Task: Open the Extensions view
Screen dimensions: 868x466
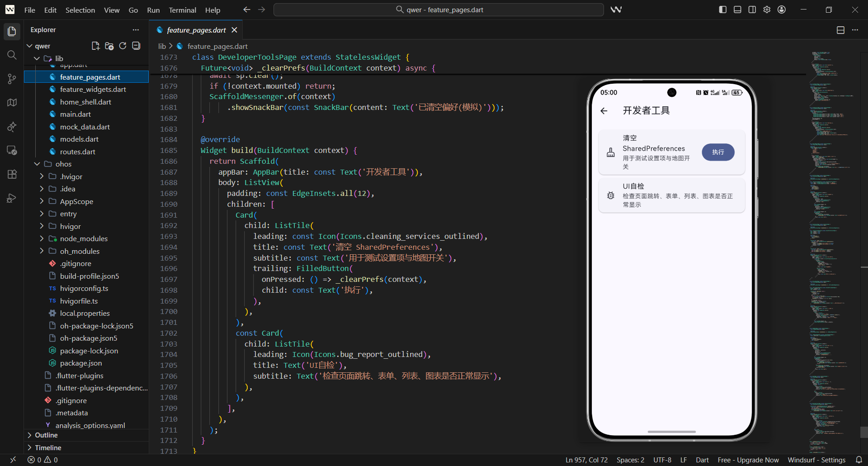Action: click(x=12, y=174)
